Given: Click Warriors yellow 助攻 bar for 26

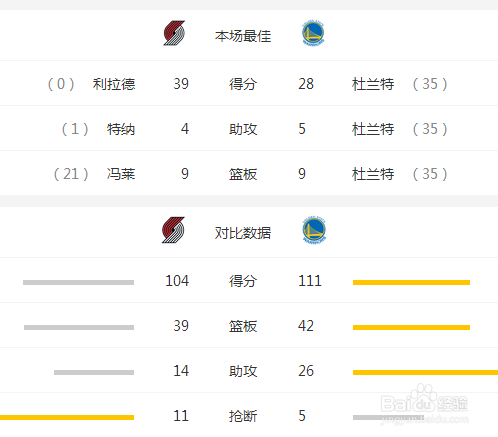Looking at the screenshot, I should pyautogui.click(x=425, y=372).
